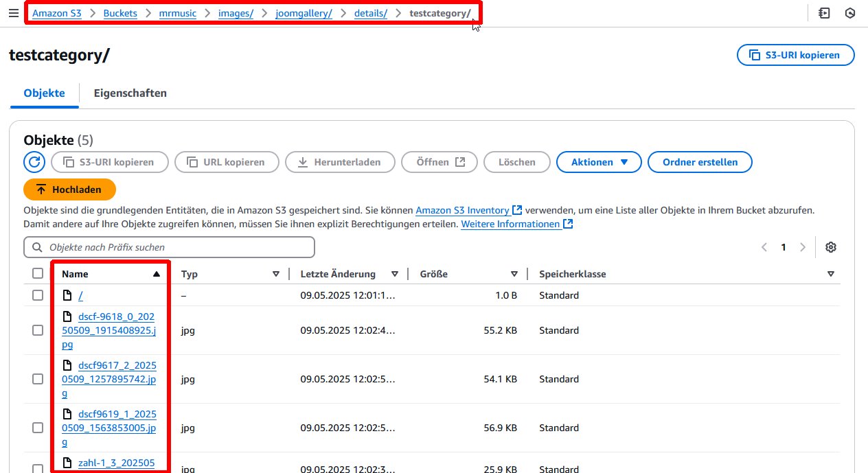Sort objects by Typ column
The width and height of the screenshot is (868, 473).
[x=276, y=274]
